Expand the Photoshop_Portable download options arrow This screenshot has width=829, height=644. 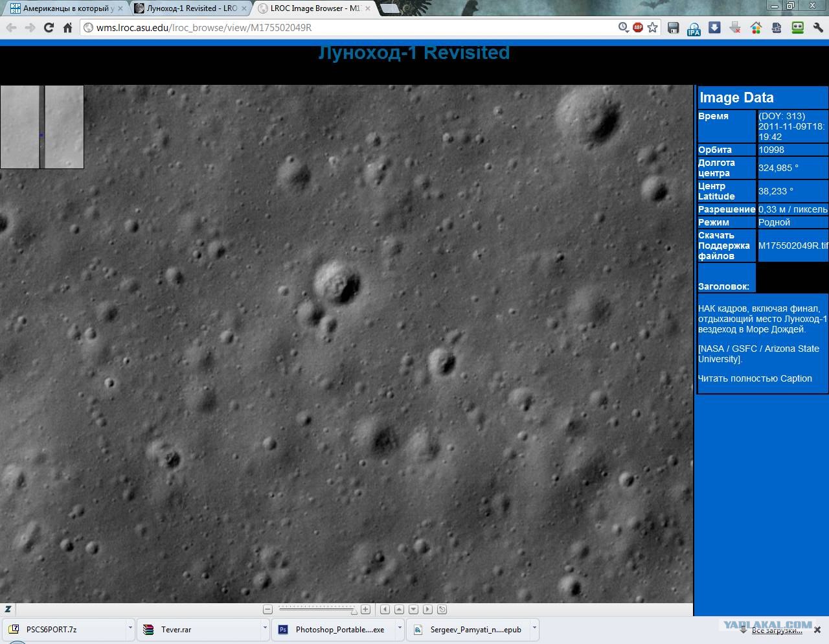click(400, 628)
